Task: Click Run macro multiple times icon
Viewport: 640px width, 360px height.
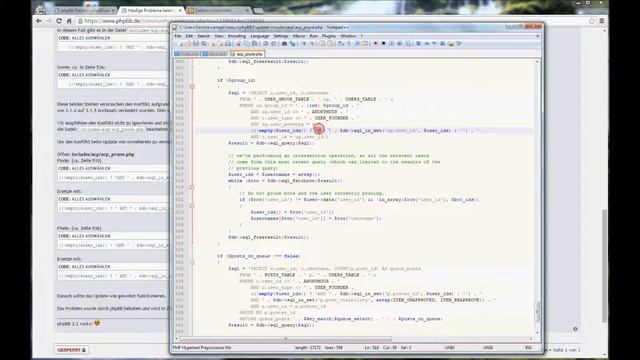Action: tap(400, 43)
